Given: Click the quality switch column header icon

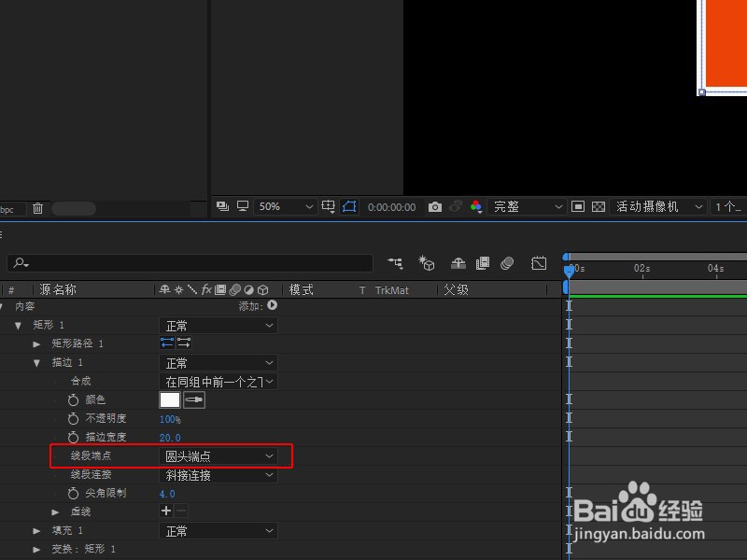Looking at the screenshot, I should point(192,289).
